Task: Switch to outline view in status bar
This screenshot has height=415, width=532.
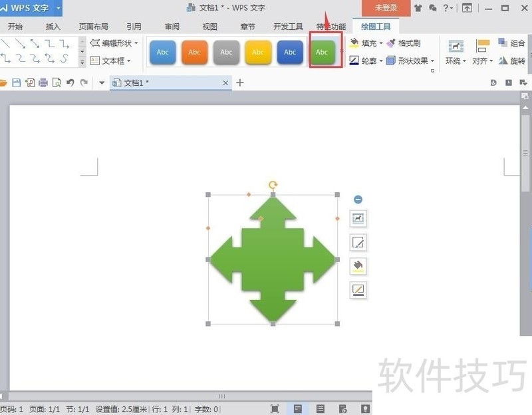Action: pos(320,409)
